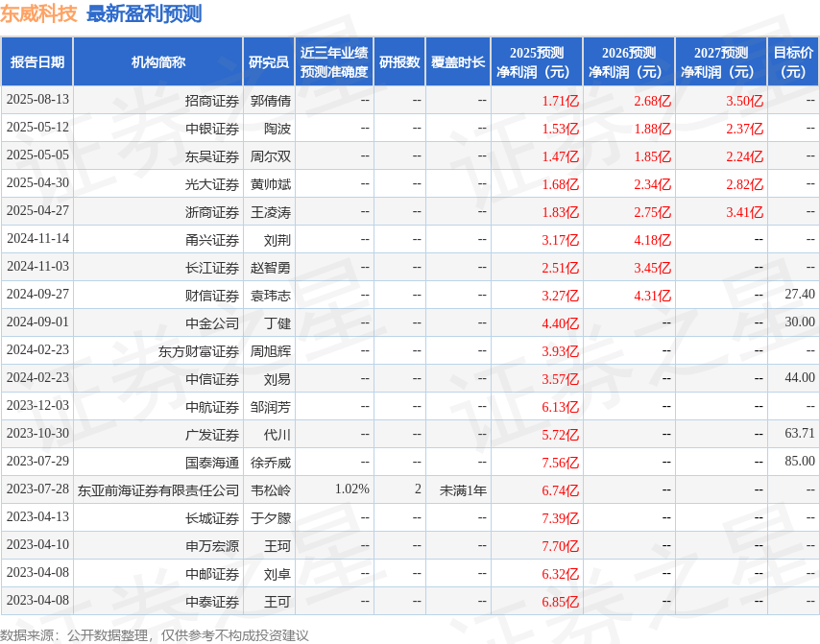Click 6.85亿 forecast for 中泰证券

click(560, 601)
